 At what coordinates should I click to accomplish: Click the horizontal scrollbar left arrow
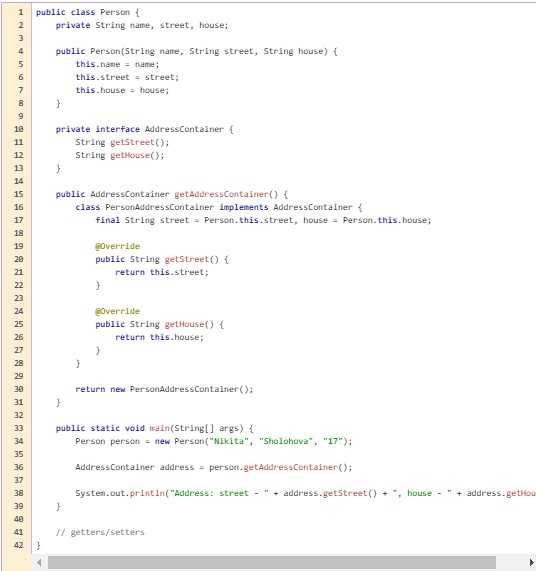click(39, 562)
